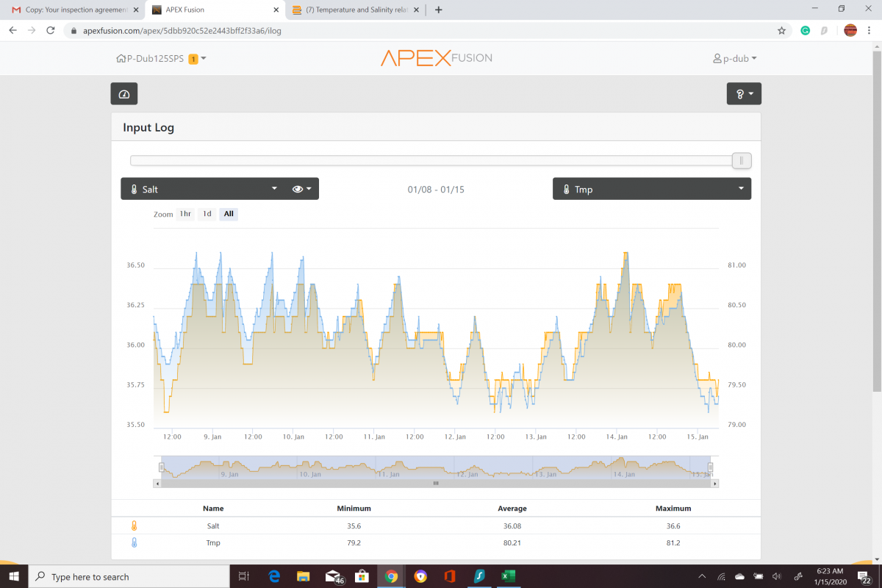Open Microsoft Store from the taskbar

[x=362, y=576]
